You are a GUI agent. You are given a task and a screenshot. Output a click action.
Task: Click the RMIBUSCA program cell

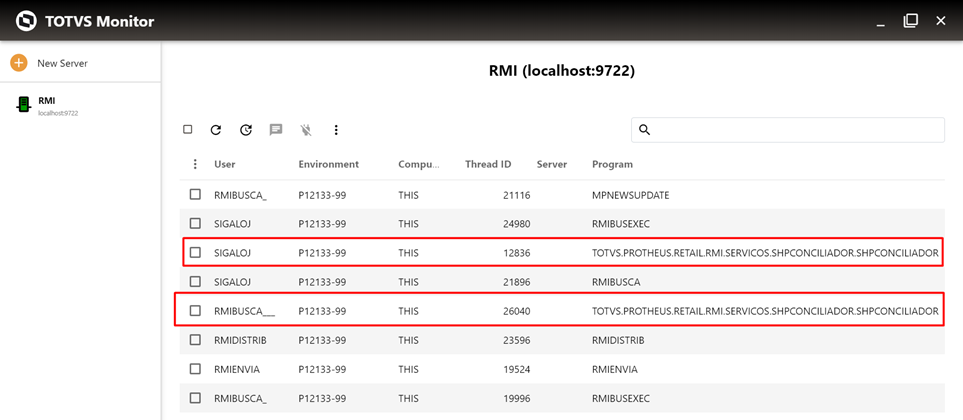tap(616, 282)
